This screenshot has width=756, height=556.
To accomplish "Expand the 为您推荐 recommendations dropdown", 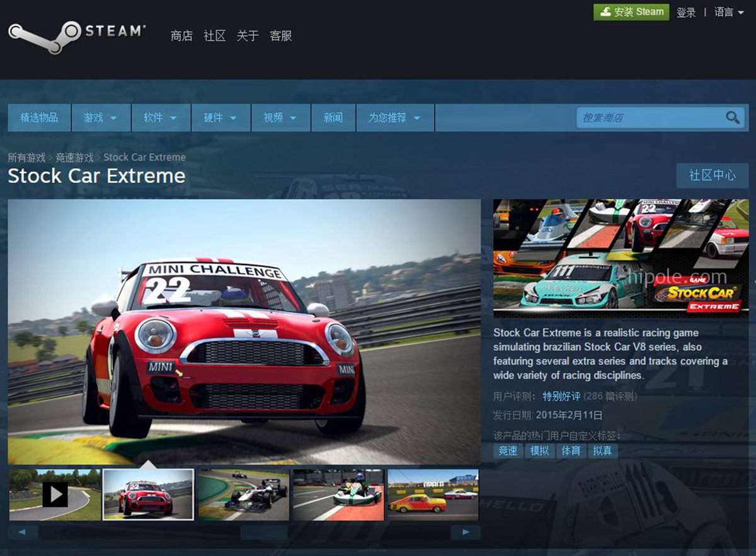I will click(x=395, y=118).
